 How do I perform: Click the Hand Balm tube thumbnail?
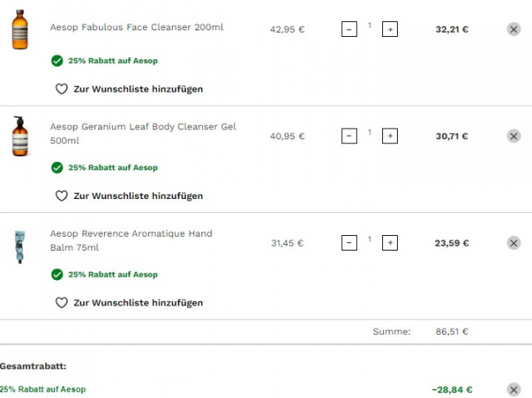[x=20, y=246]
